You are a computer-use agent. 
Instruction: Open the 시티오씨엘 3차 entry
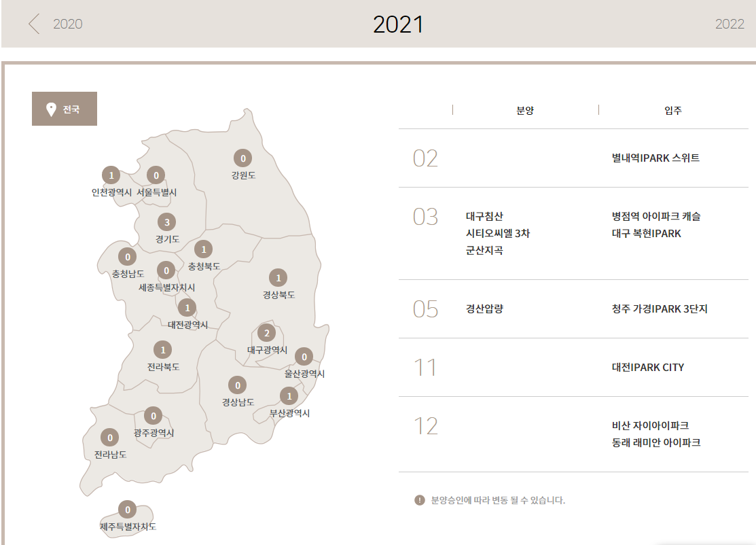[498, 234]
